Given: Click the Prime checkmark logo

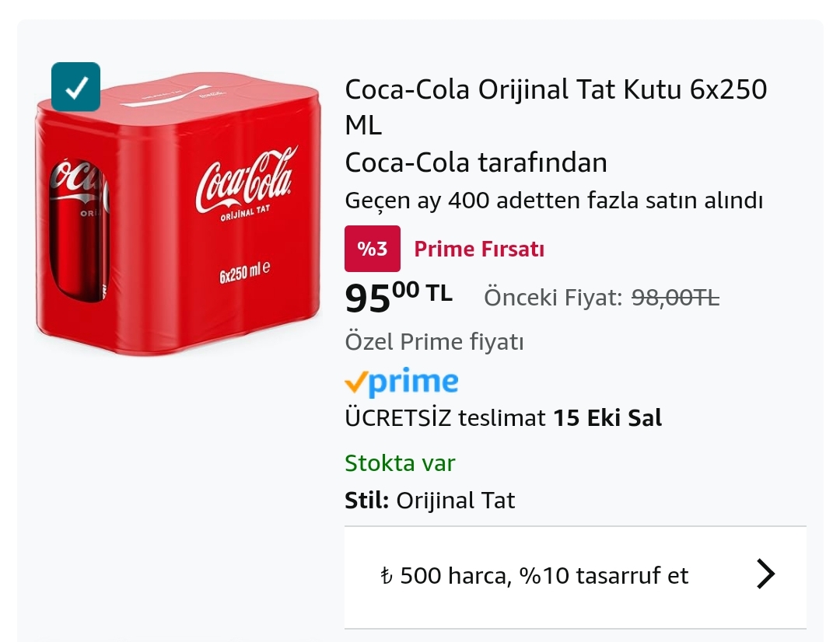Looking at the screenshot, I should point(401,382).
